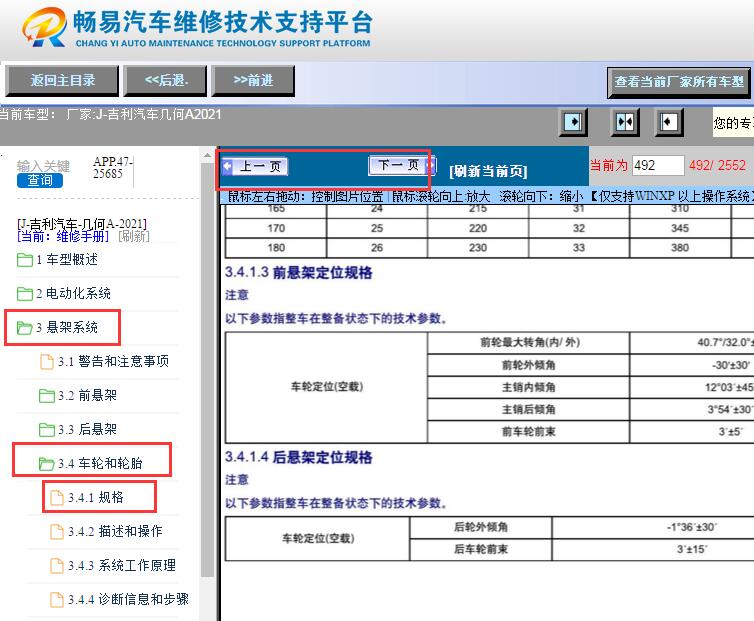
Task: Collapse folder icon for 3.4 车轮和轮胎
Action: pos(47,463)
